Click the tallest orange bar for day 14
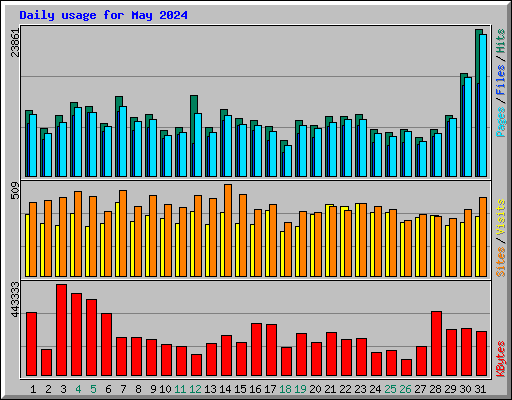This screenshot has width=512, height=400. click(228, 230)
